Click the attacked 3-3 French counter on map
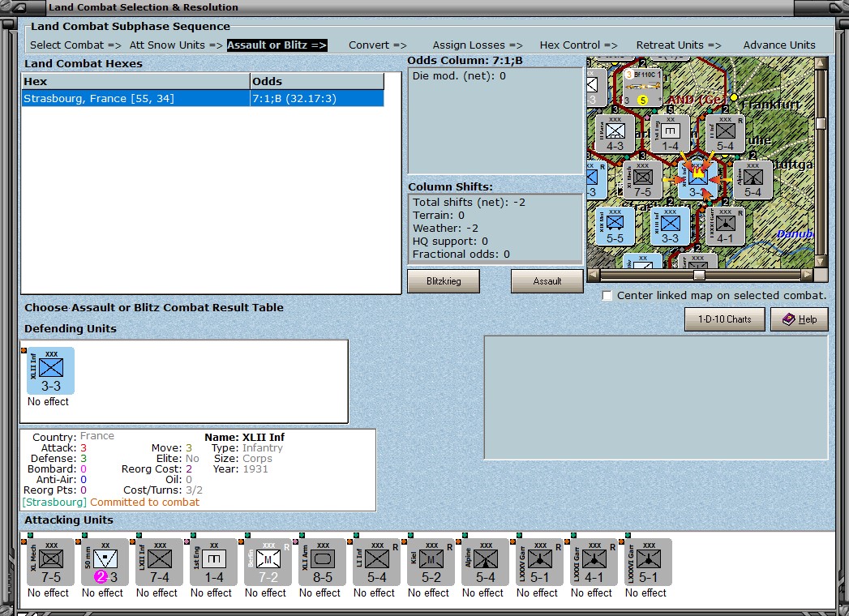The image size is (849, 616). point(698,180)
